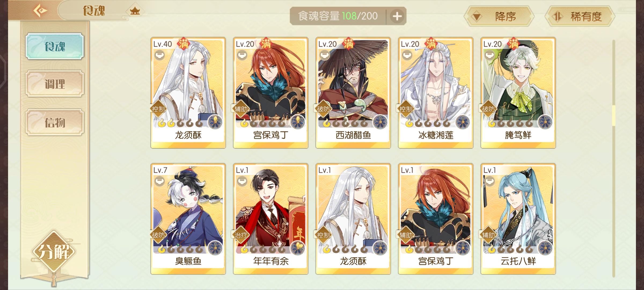Switch to the 调理 sidebar tab
The image size is (644, 290).
(x=55, y=84)
